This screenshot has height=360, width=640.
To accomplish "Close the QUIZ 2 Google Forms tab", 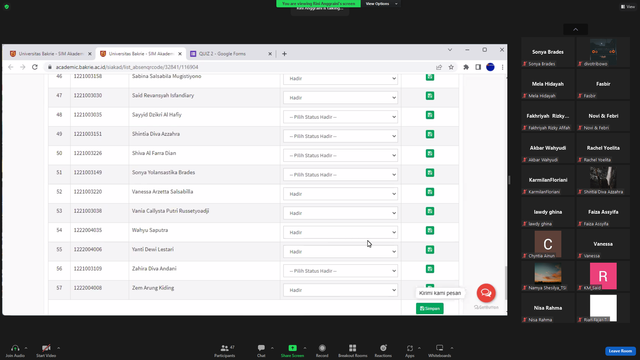I will tap(270, 53).
